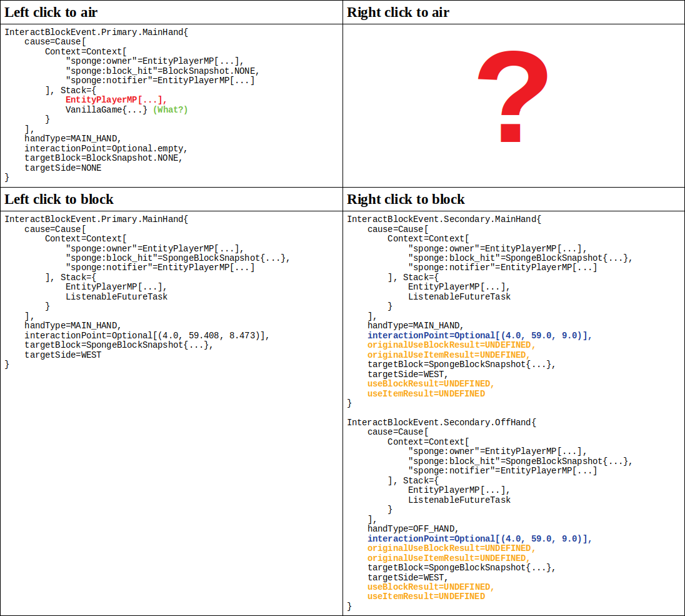Click orange 'originalUseBlockResult=UNDEFINED,' in Secondary.OffHand event
The image size is (685, 616).
451,548
